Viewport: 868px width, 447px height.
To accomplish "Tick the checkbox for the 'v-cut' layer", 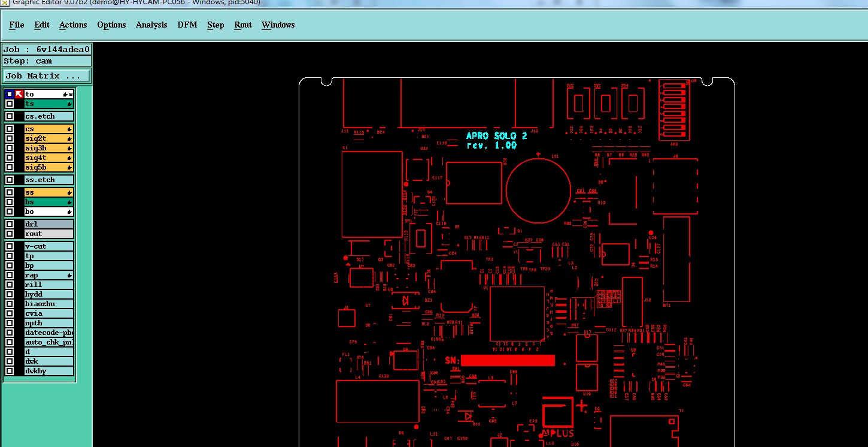I will 10,246.
